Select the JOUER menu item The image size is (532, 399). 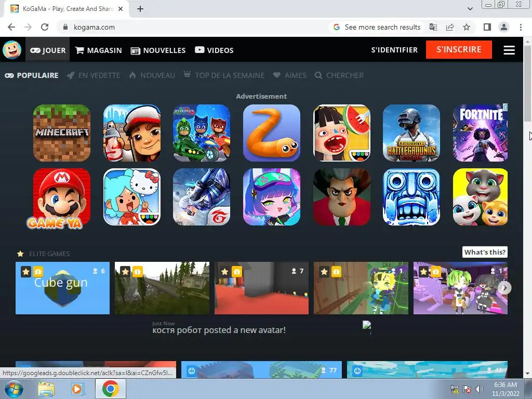pyautogui.click(x=48, y=50)
